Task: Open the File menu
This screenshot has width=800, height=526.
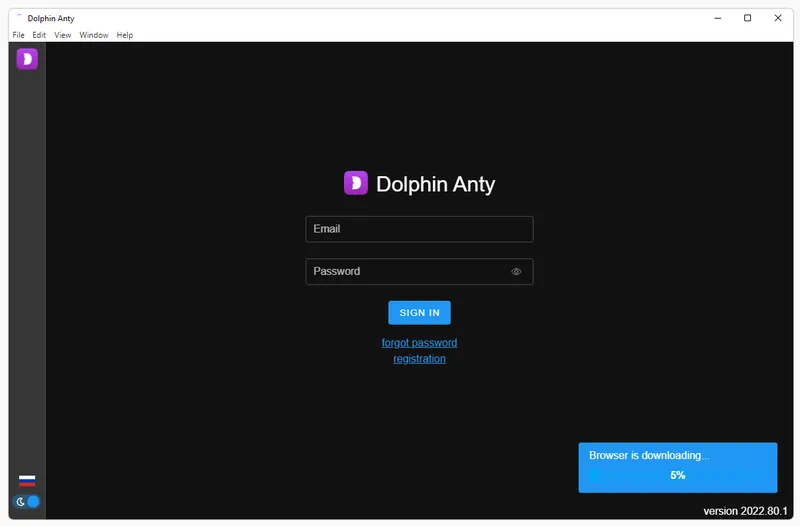Action: point(18,35)
